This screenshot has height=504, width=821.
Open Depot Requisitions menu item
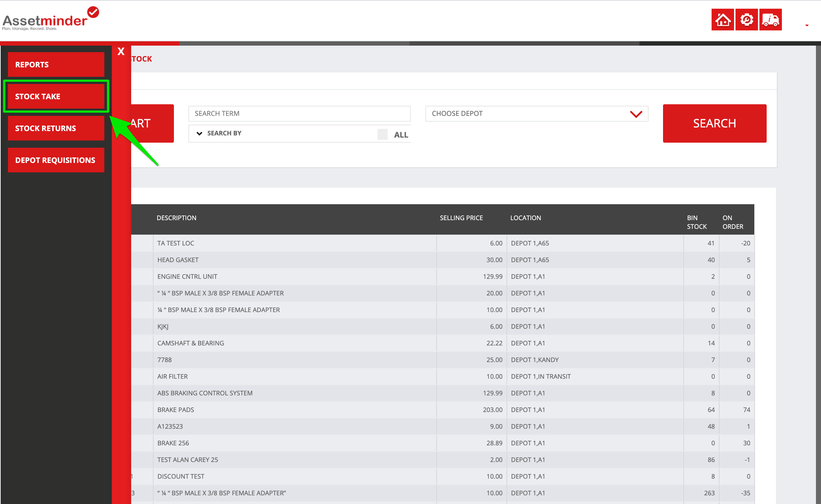[x=56, y=160]
